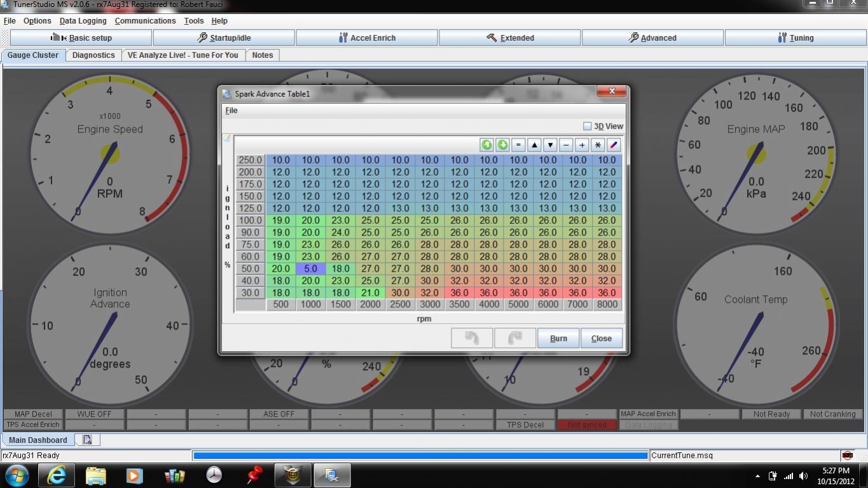Viewport: 868px width, 488px height.
Task: Click the equals set-value icon
Action: (518, 145)
